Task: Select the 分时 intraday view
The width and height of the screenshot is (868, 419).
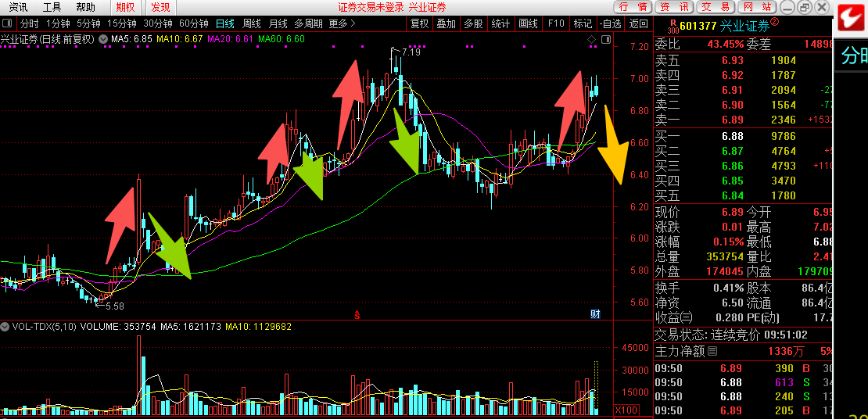Action: pyautogui.click(x=30, y=23)
